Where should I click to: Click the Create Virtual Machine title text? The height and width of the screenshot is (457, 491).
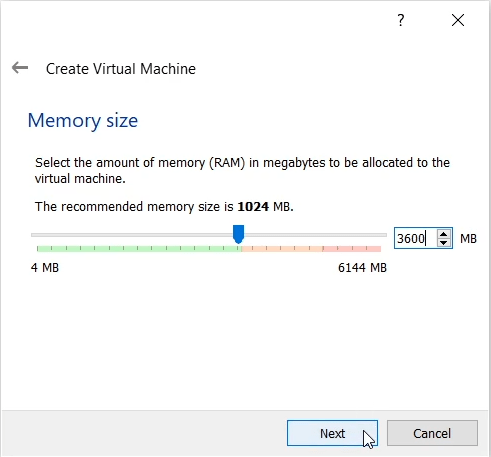121,69
